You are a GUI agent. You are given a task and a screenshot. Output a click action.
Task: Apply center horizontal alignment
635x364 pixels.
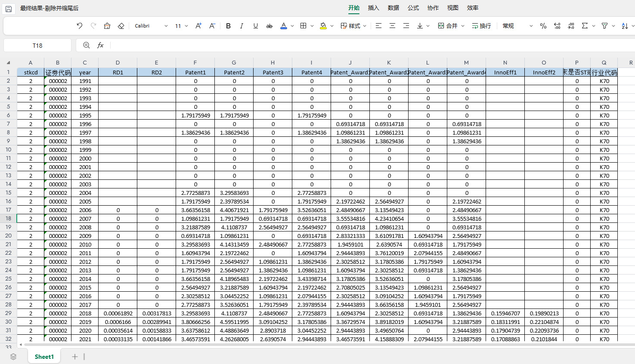(x=392, y=26)
